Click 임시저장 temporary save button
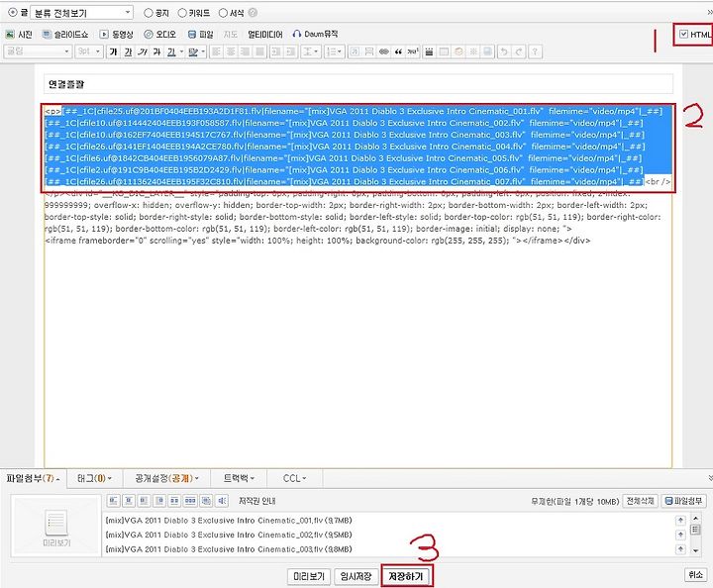 pyautogui.click(x=356, y=577)
